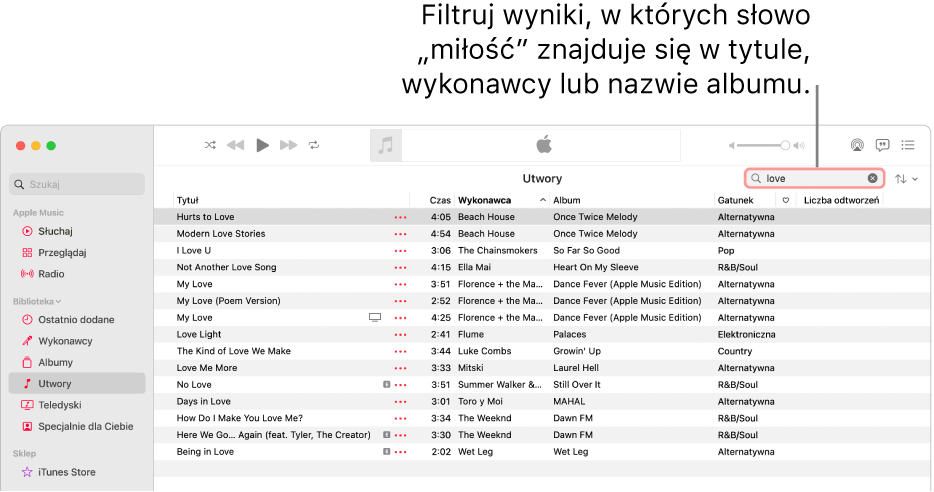Click the filter field containing 'love'
The height and width of the screenshot is (492, 934).
point(814,178)
